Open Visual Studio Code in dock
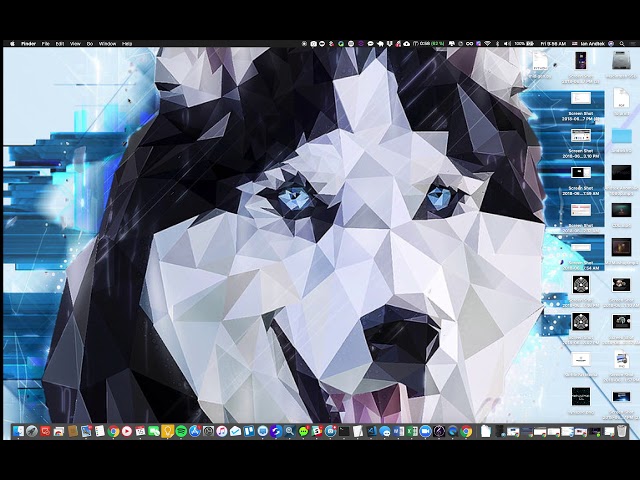 371,431
